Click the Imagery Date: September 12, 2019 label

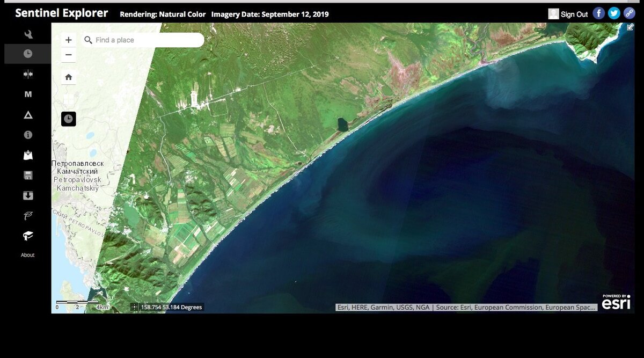tap(270, 14)
